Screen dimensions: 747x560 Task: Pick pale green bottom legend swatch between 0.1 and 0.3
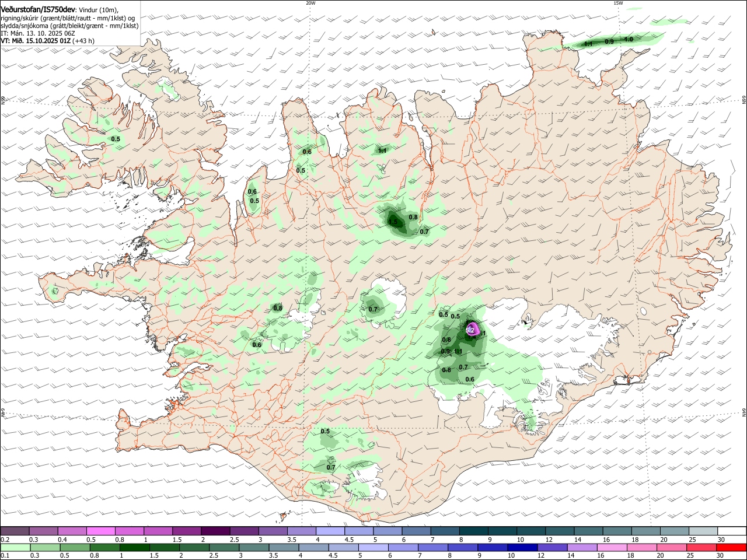(x=15, y=547)
